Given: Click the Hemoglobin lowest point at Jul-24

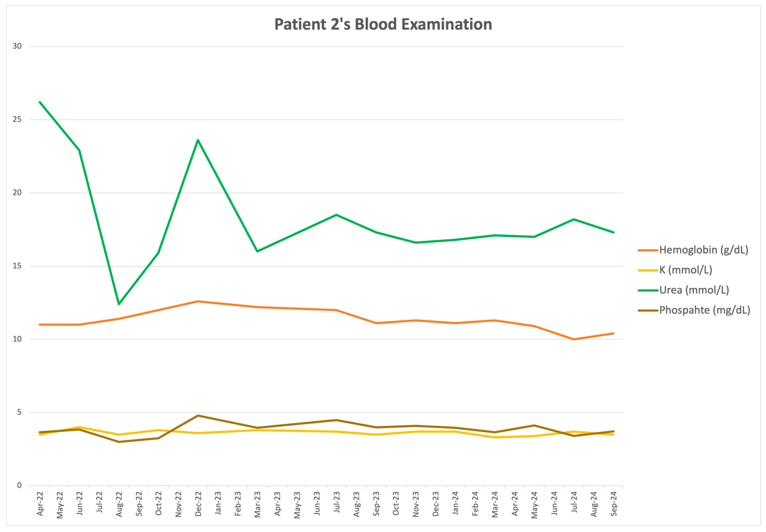Looking at the screenshot, I should pos(573,339).
